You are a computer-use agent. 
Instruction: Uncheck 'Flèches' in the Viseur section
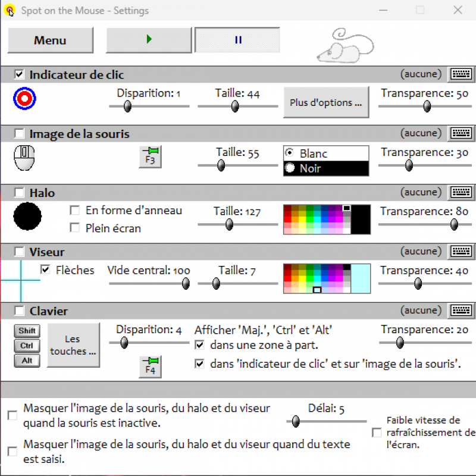coord(46,270)
